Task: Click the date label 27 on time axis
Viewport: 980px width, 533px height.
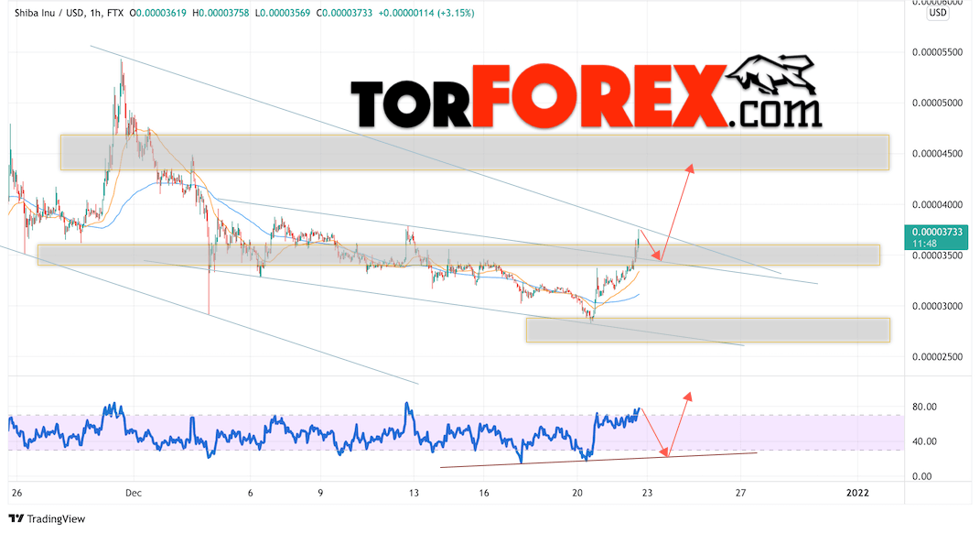Action: (x=740, y=493)
